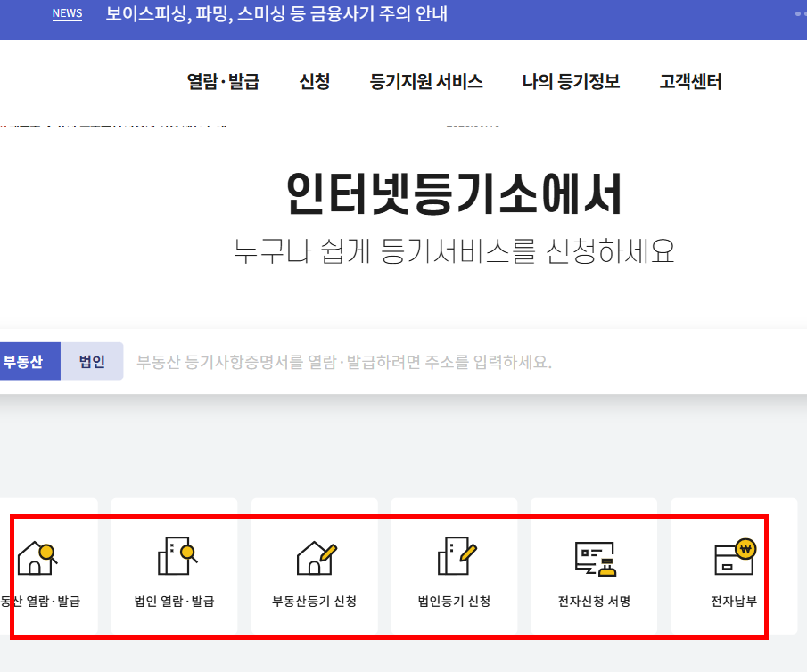Open the 등기지원 서비스 menu
807x672 pixels.
425,80
